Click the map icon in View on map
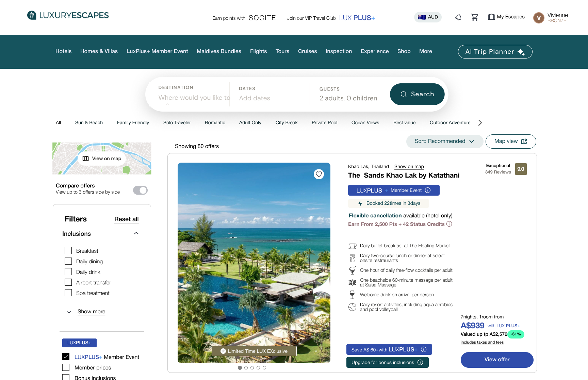The image size is (588, 380). click(x=86, y=159)
